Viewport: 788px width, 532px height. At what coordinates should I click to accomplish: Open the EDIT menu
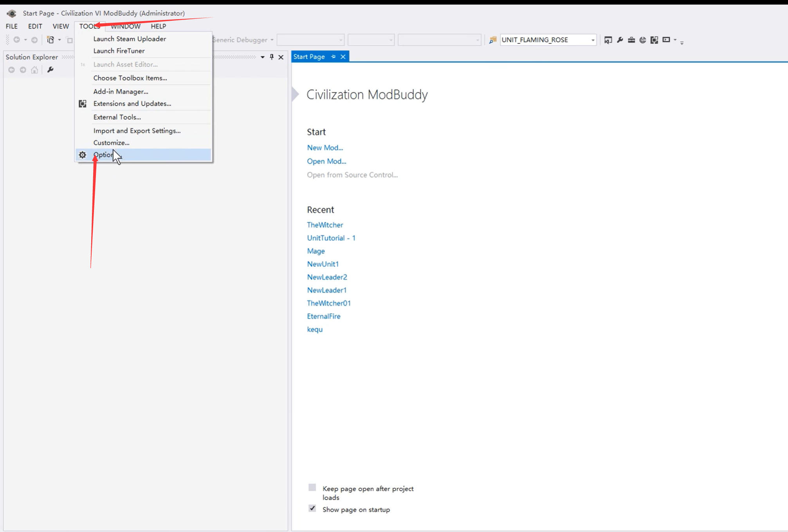click(35, 26)
